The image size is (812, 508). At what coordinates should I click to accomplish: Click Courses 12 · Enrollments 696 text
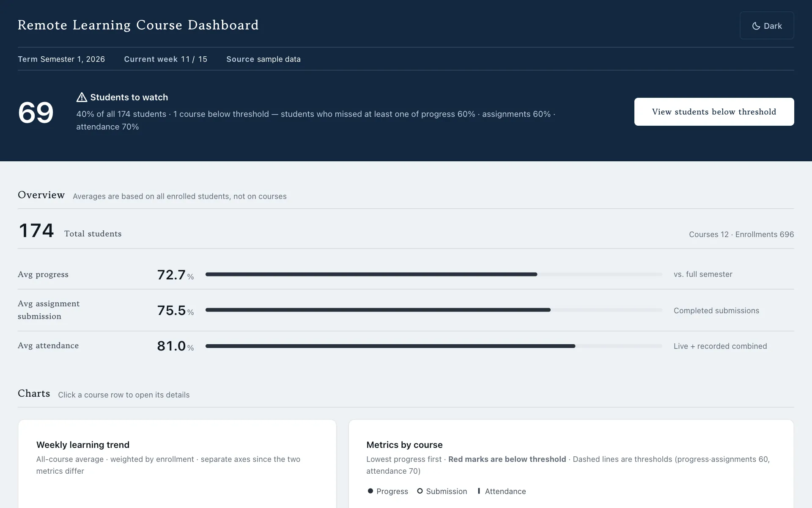741,235
